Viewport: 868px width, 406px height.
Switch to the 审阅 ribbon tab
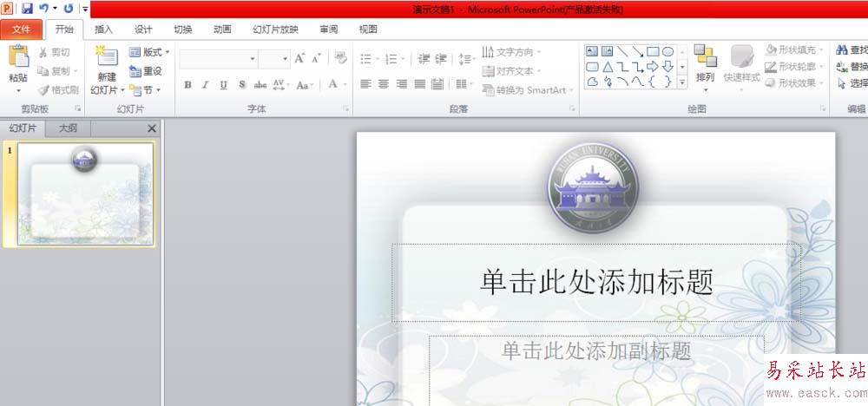tap(329, 29)
